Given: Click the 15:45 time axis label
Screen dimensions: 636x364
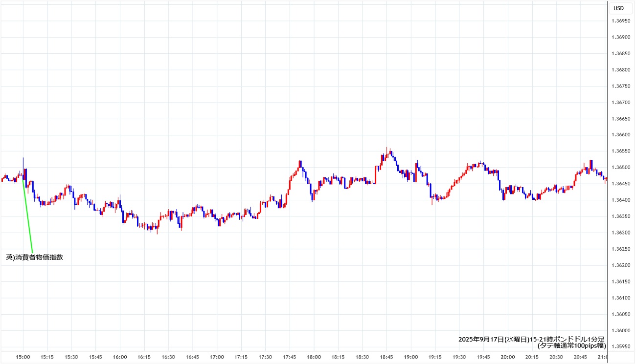Looking at the screenshot, I should tap(95, 357).
